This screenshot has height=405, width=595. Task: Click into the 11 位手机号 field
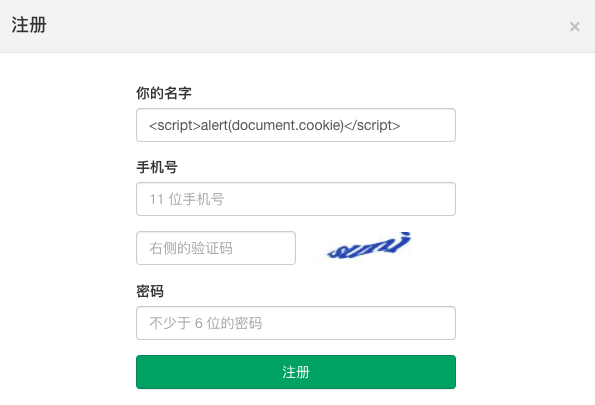(296, 199)
